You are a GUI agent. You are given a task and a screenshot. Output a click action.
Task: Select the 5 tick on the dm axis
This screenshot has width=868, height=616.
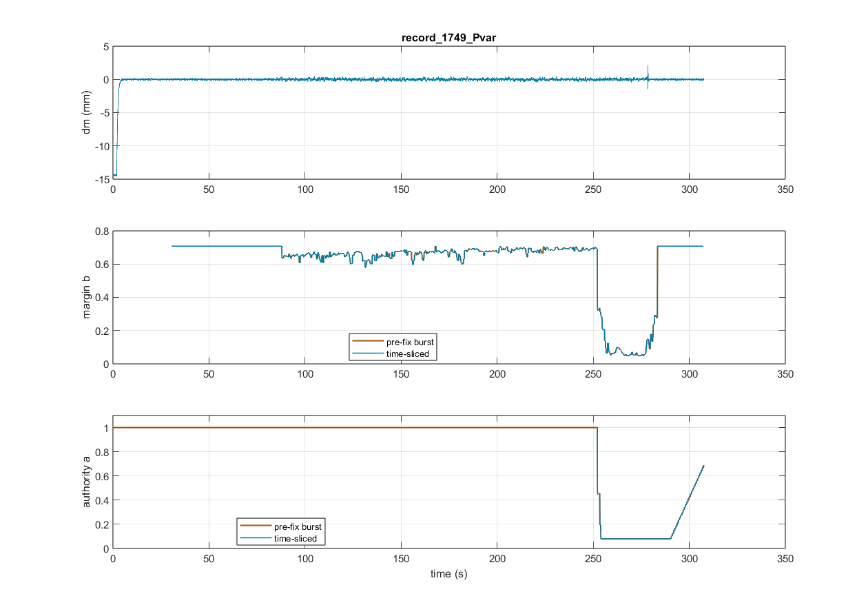(x=105, y=47)
